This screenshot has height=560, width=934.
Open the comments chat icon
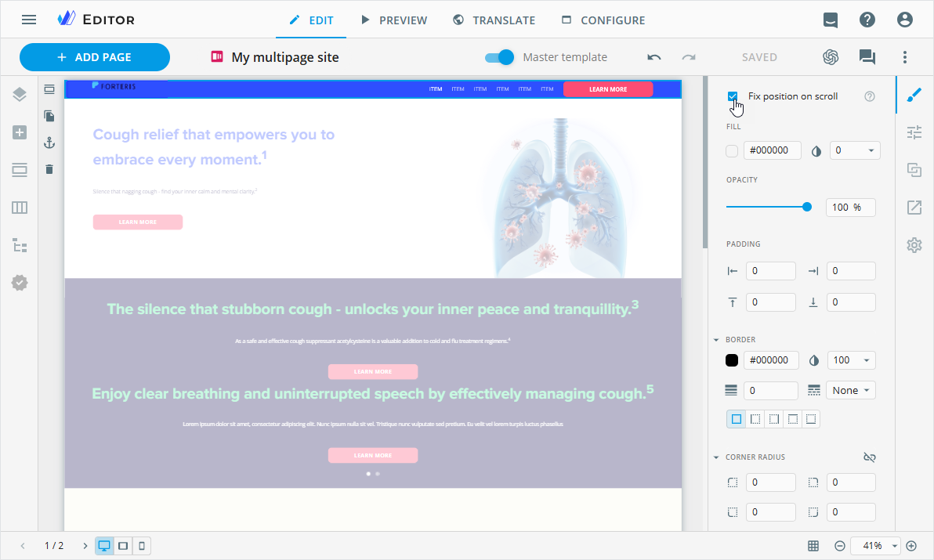pos(867,57)
